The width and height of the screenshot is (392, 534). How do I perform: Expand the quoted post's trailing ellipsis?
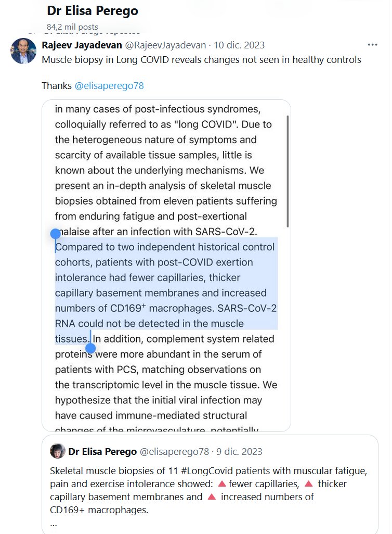pyautogui.click(x=54, y=524)
